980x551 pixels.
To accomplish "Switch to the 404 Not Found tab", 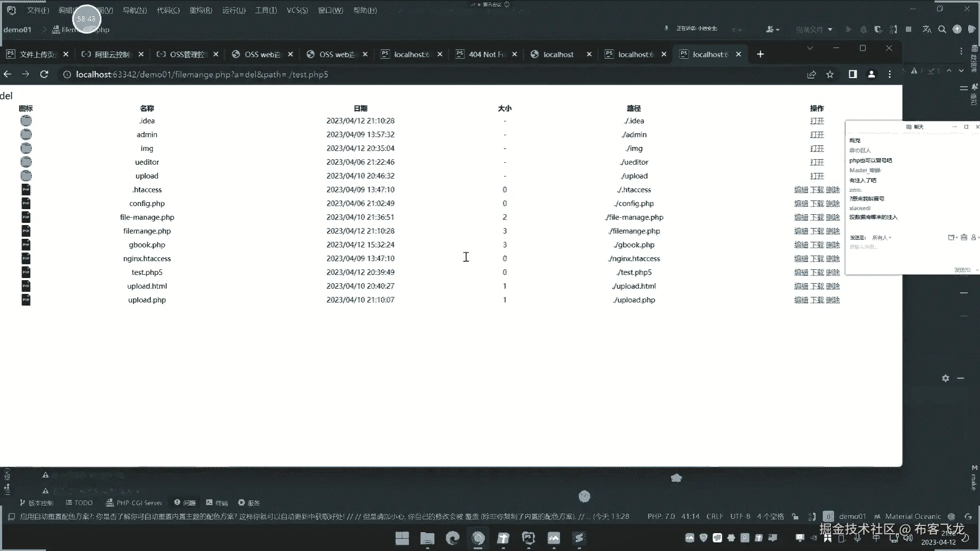I will tap(486, 54).
